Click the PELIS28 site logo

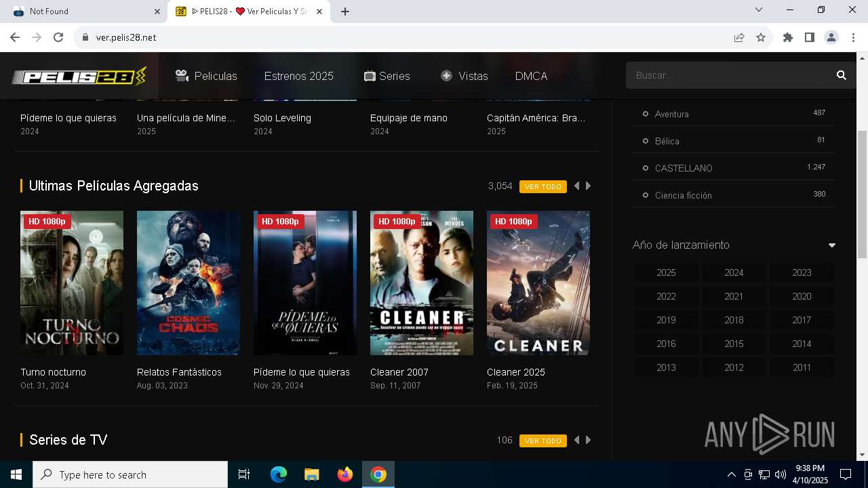(79, 76)
